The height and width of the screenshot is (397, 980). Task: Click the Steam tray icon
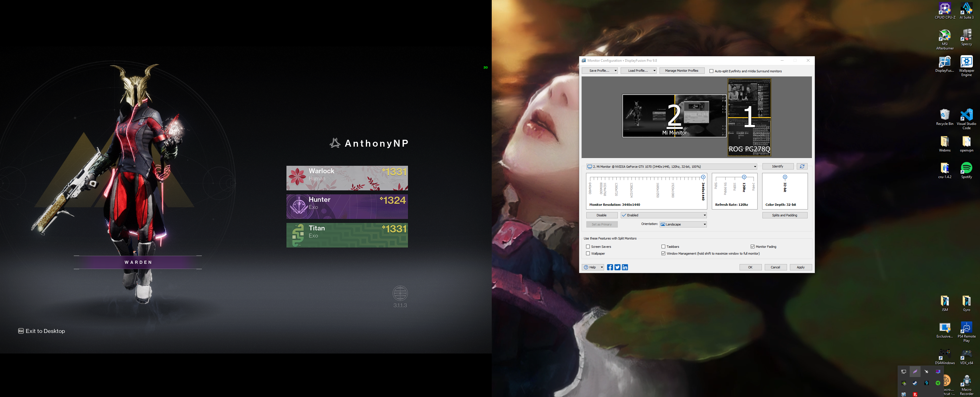point(915,383)
